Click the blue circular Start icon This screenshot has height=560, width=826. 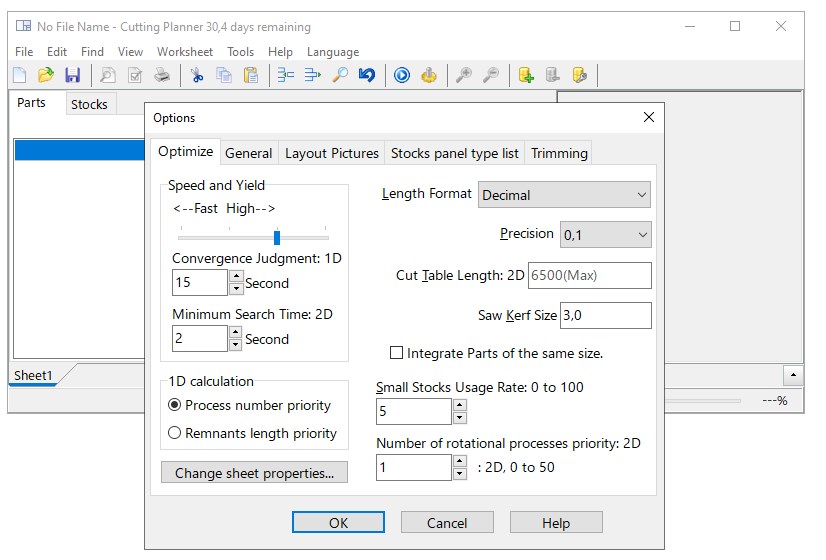click(x=402, y=75)
